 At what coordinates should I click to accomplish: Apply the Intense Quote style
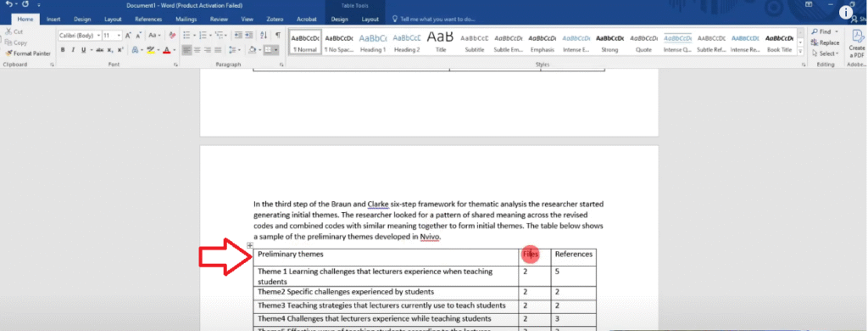[678, 42]
